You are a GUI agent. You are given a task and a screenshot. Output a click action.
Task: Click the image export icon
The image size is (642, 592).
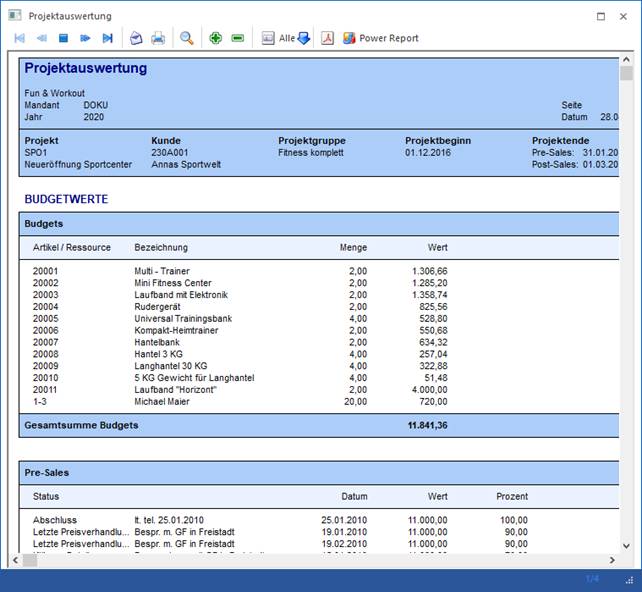pos(268,38)
